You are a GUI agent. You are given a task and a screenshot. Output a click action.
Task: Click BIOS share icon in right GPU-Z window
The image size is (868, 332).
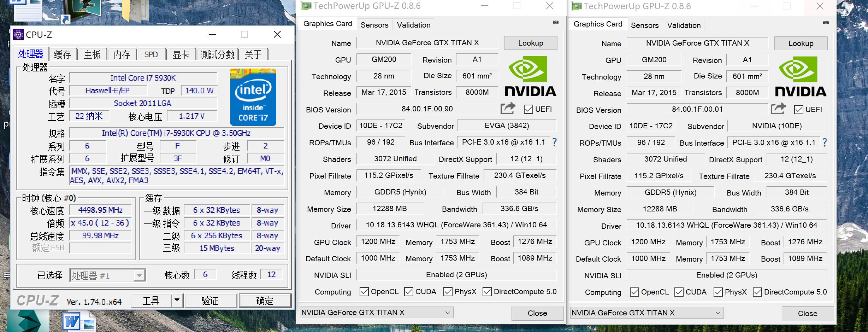tap(778, 109)
